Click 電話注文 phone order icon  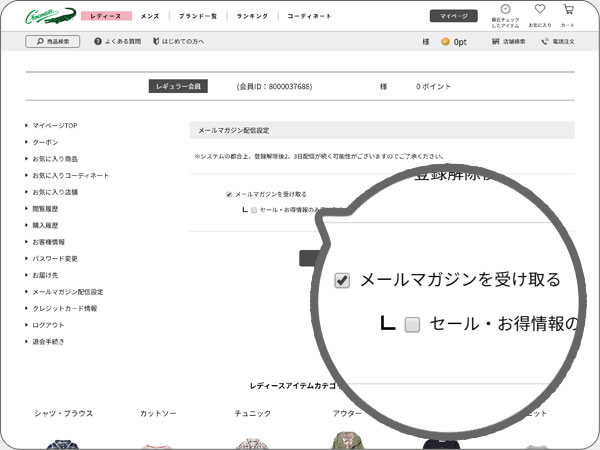click(x=544, y=42)
